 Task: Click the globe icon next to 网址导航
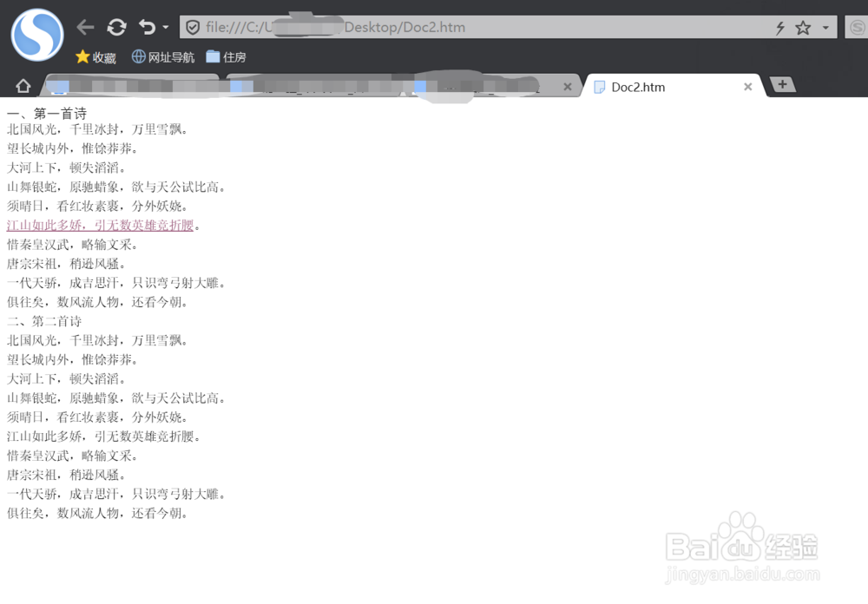(x=140, y=57)
